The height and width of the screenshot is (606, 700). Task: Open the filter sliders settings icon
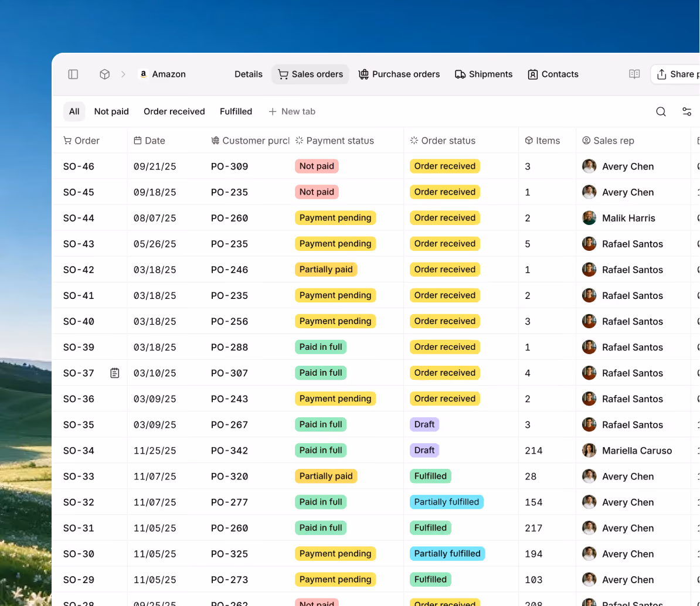tap(687, 111)
